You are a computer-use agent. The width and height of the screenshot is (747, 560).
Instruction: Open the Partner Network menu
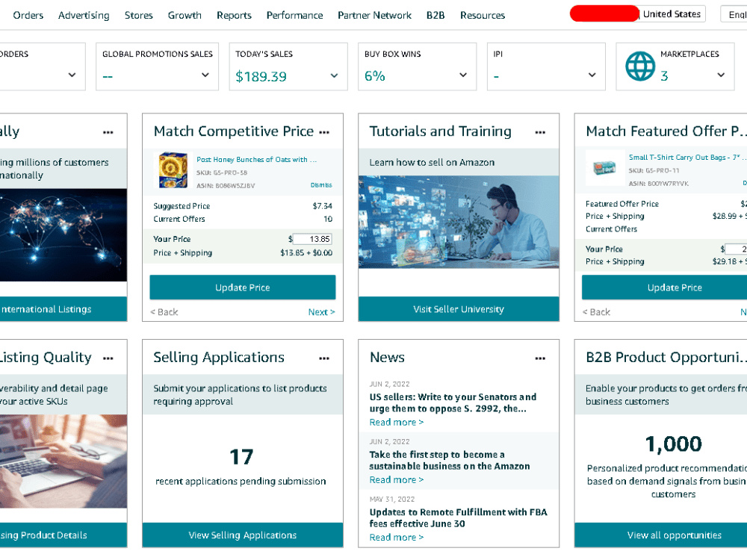(x=374, y=15)
